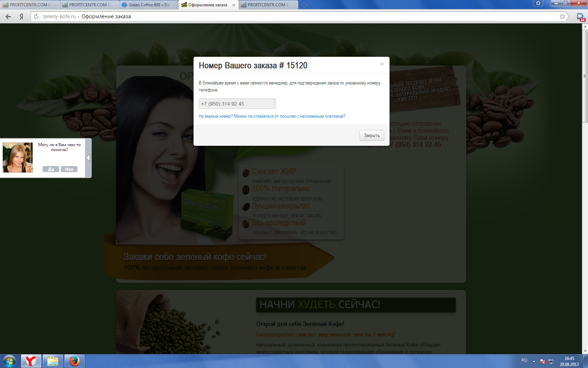The width and height of the screenshot is (588, 368).
Task: Click the Закрыть button
Action: pyautogui.click(x=372, y=135)
